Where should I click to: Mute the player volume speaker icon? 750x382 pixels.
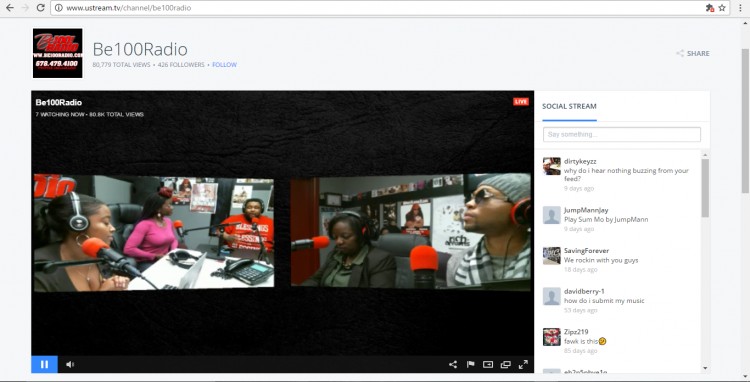click(x=70, y=364)
